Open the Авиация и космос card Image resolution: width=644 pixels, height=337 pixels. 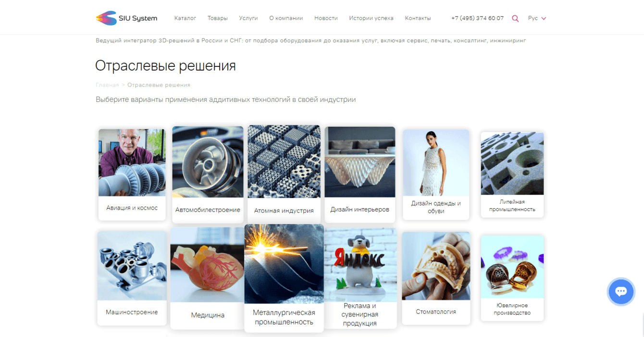[132, 175]
